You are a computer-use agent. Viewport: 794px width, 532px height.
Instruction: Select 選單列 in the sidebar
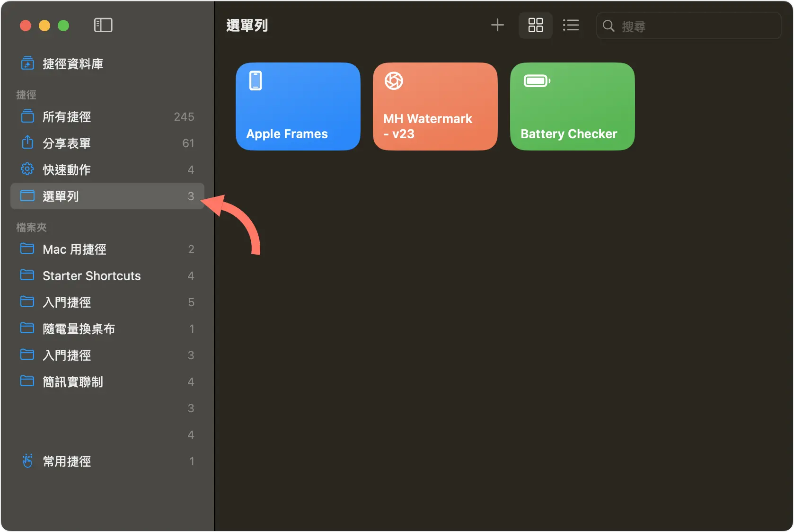(x=107, y=196)
